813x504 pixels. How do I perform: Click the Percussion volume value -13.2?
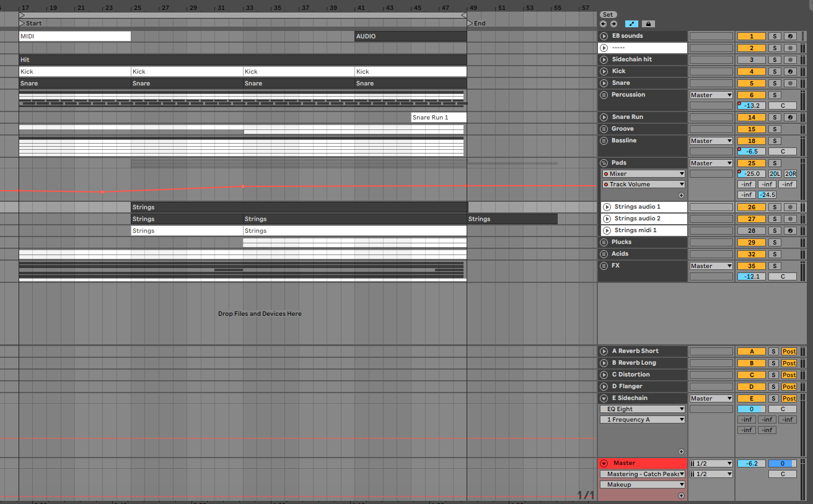(x=752, y=105)
